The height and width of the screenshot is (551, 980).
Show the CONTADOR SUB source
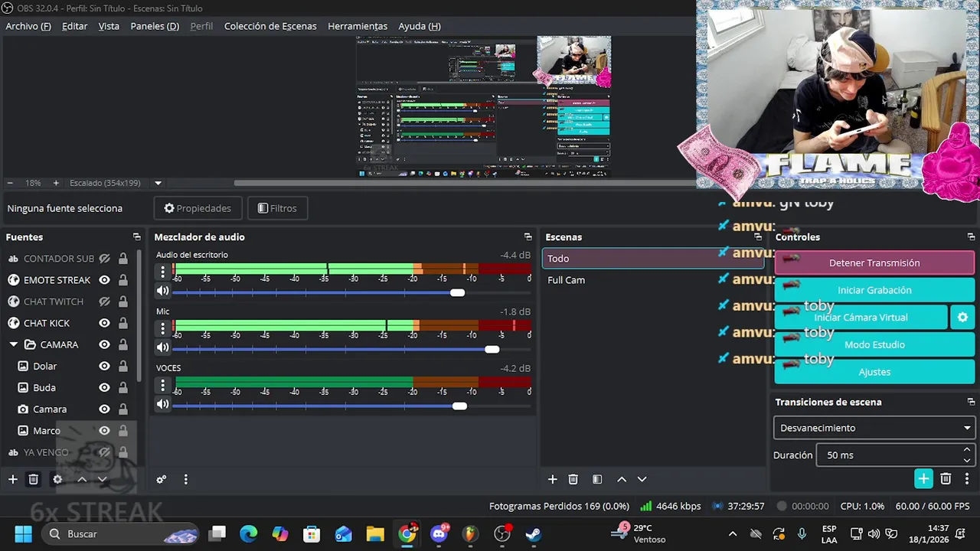[x=105, y=259]
